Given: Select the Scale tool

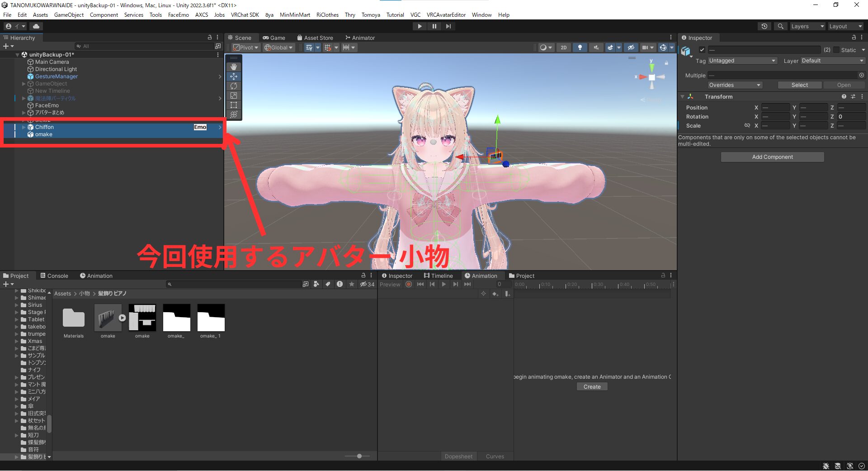Looking at the screenshot, I should coord(234,95).
